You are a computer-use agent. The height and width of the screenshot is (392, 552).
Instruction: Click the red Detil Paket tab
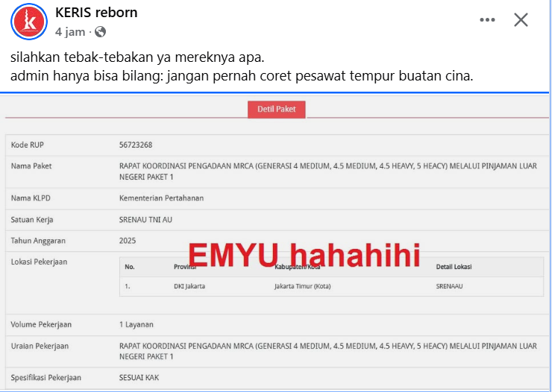coord(276,109)
